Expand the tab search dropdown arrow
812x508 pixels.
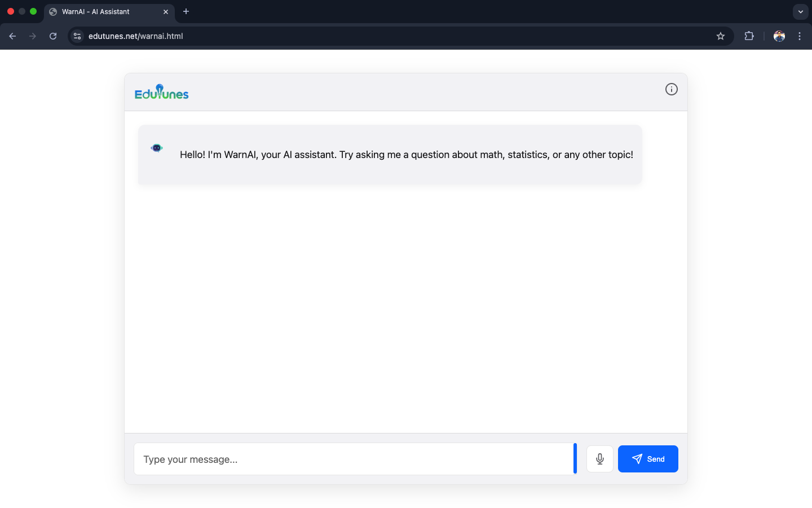coord(800,11)
